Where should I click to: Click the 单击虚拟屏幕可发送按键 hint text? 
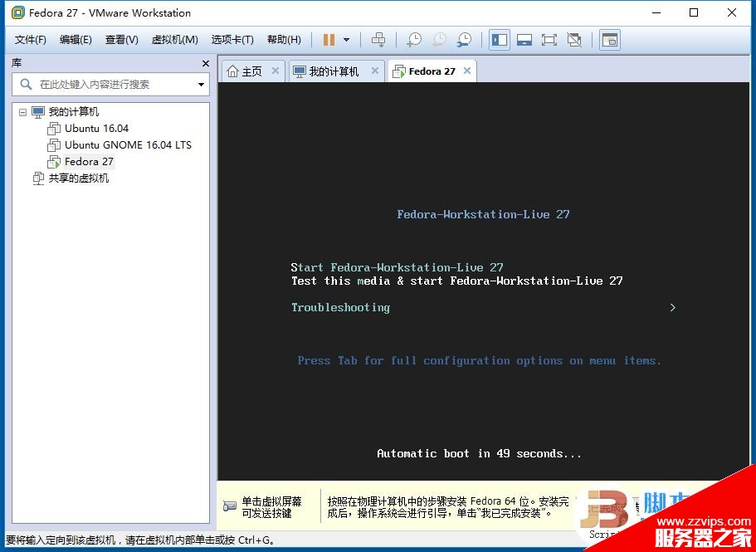tap(271, 507)
